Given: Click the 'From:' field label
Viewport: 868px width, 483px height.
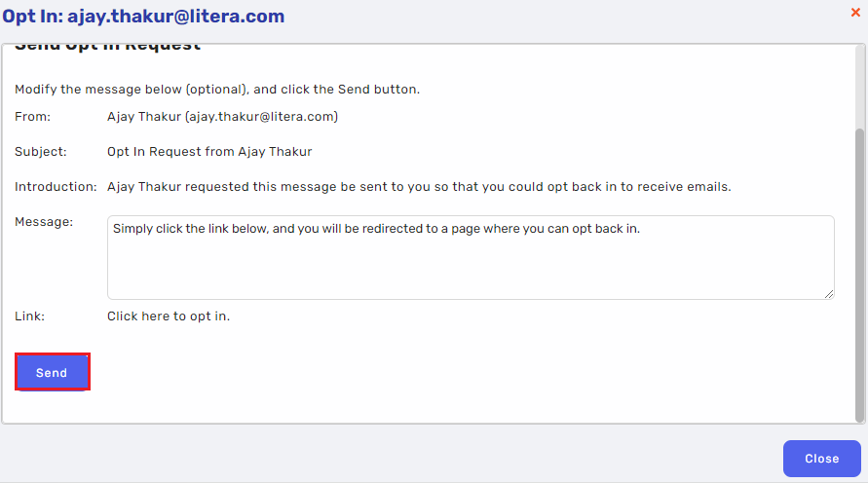Looking at the screenshot, I should click(32, 116).
